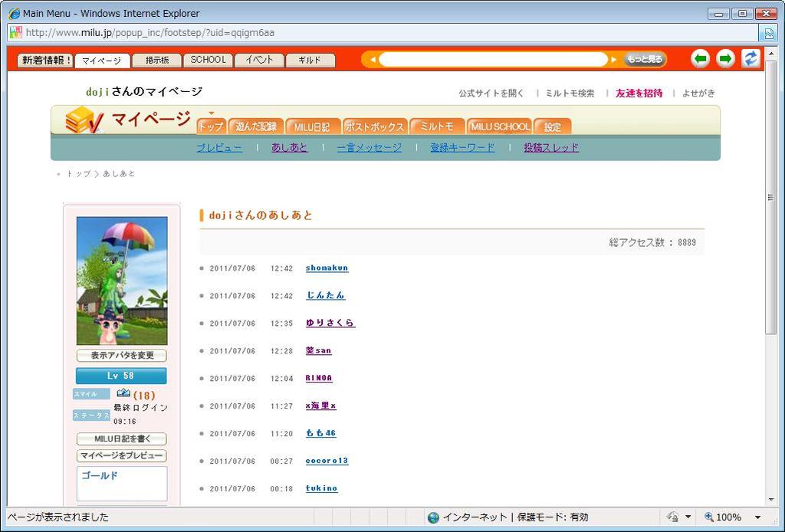Click the 表示アバタを変更 button

(x=121, y=356)
